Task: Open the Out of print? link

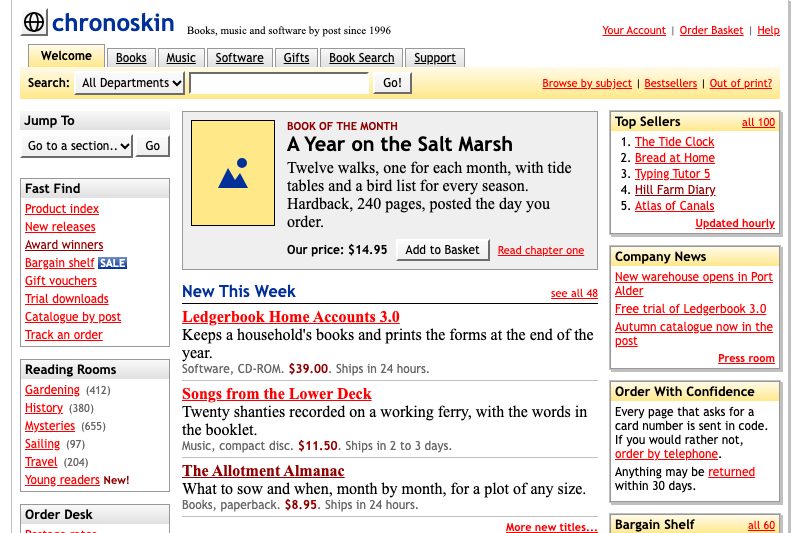Action: [741, 83]
